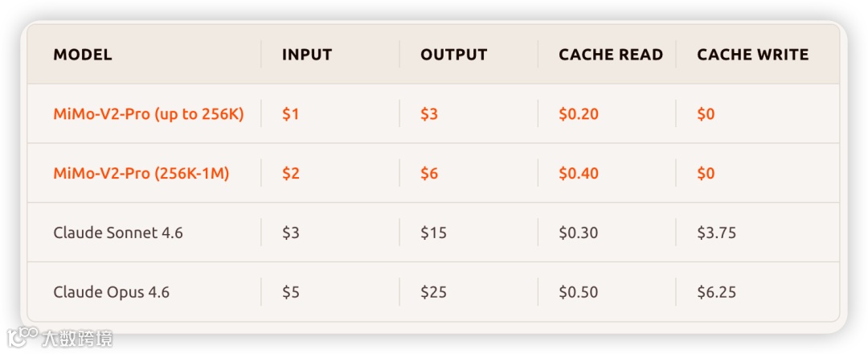Viewport: 868px width, 354px height.
Task: Select the INPUT column header
Action: coord(307,54)
